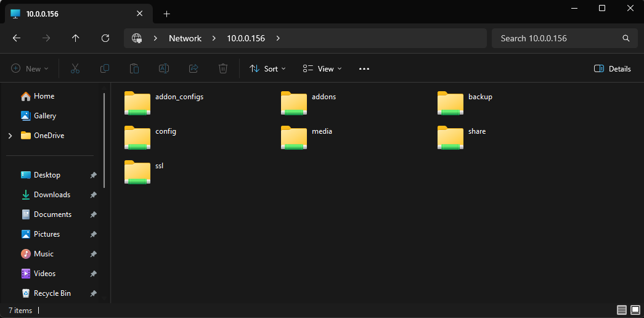Switch to large thumbnails view in status bar
Screen dimensions: 644x318
[635, 310]
